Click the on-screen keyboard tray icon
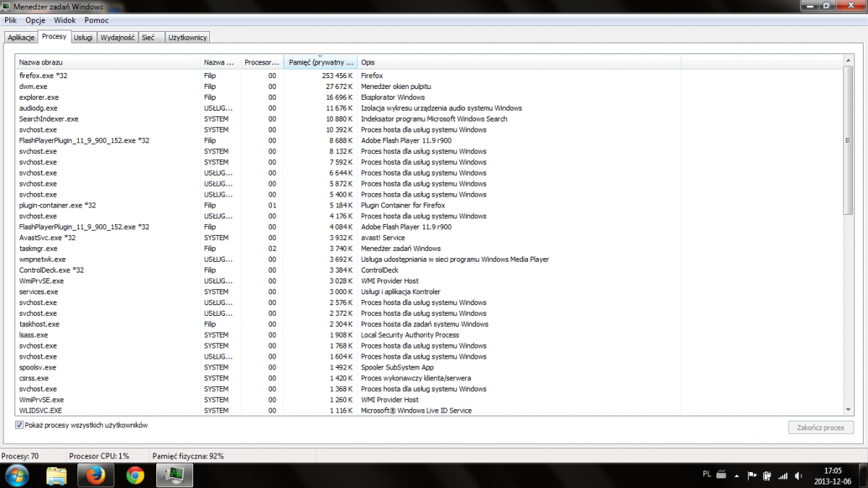This screenshot has width=868, height=488. (x=720, y=475)
